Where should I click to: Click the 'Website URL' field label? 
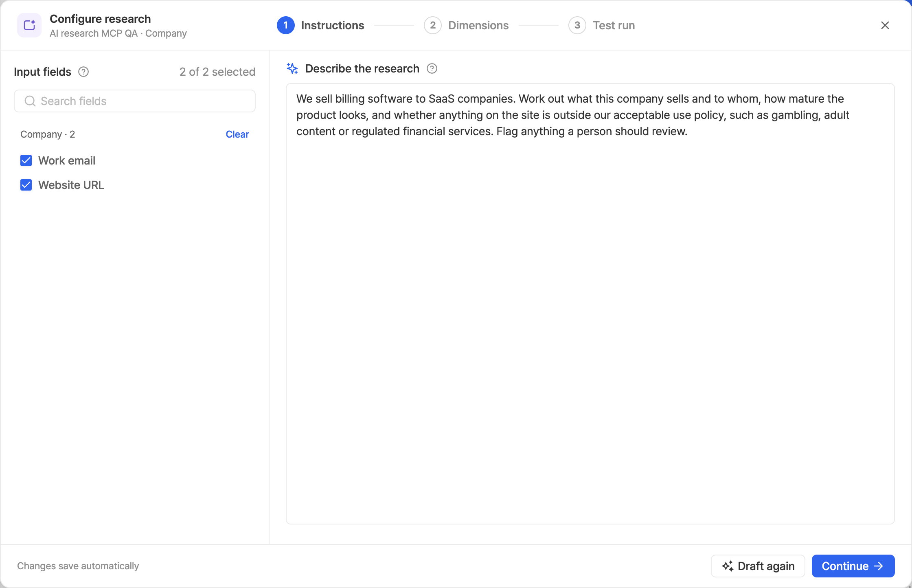71,185
